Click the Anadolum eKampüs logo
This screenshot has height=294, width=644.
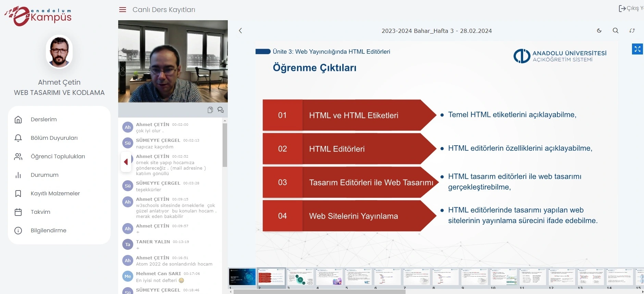click(x=38, y=16)
